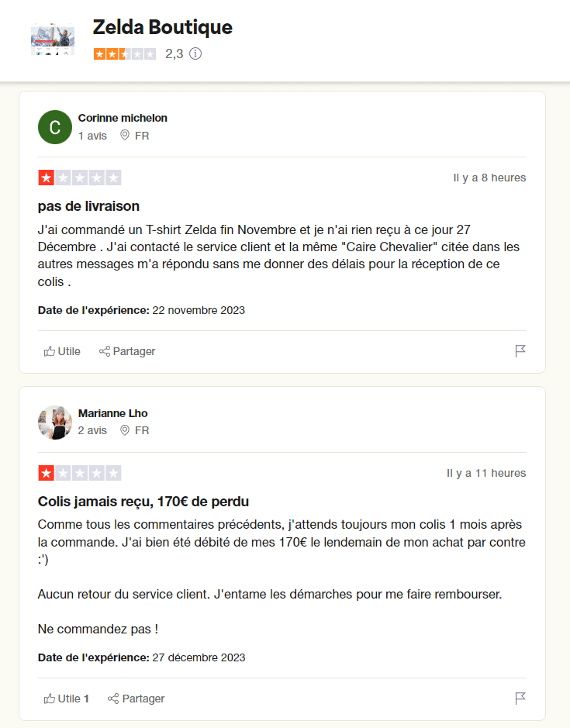570x728 pixels.
Task: Click the FR country label for Corinne michelon
Action: click(142, 136)
